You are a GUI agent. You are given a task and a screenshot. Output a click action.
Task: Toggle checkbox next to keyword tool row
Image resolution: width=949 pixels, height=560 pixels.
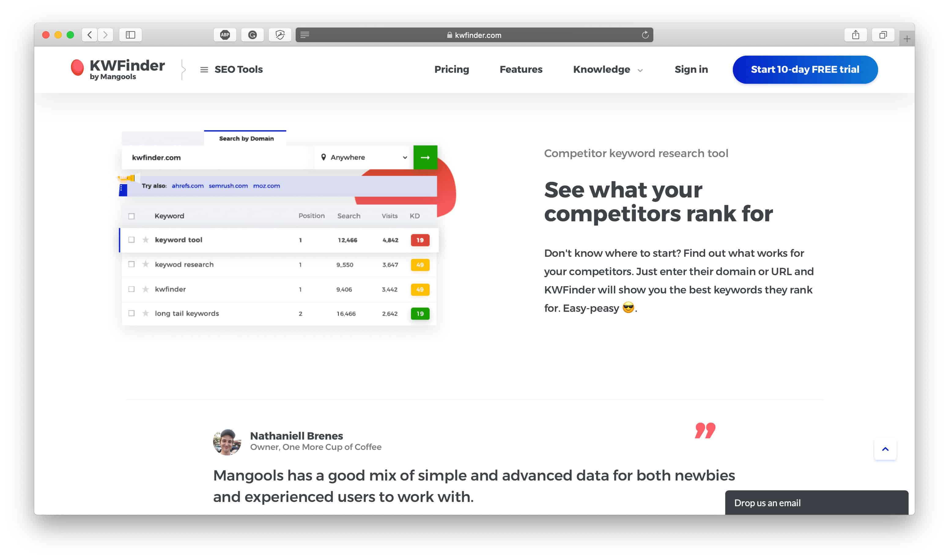tap(131, 239)
